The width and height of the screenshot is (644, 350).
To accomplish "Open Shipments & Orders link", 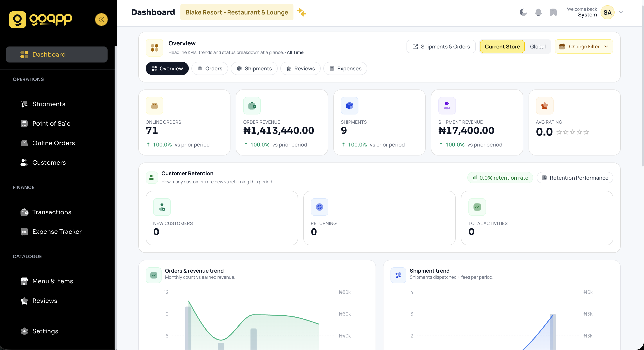I will (x=441, y=46).
